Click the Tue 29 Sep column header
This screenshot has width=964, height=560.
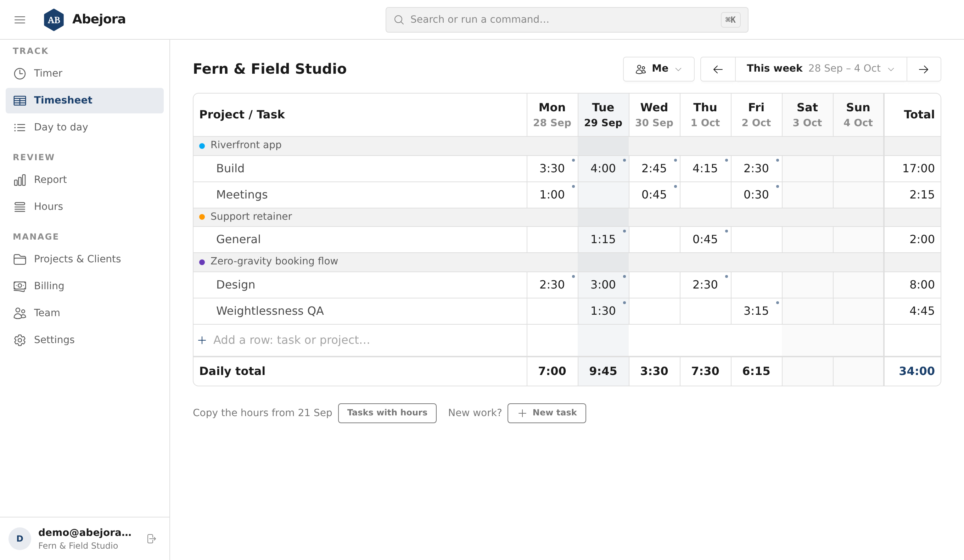[x=603, y=115]
